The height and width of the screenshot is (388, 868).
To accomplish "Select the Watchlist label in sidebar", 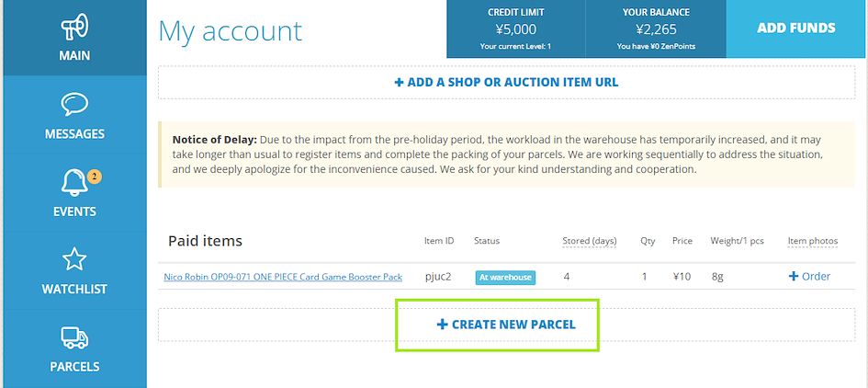I will (74, 289).
